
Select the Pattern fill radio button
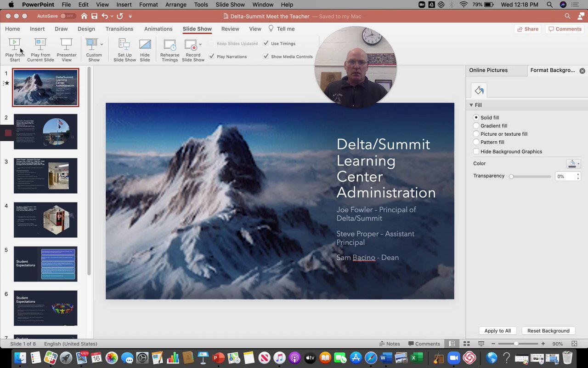pyautogui.click(x=476, y=142)
